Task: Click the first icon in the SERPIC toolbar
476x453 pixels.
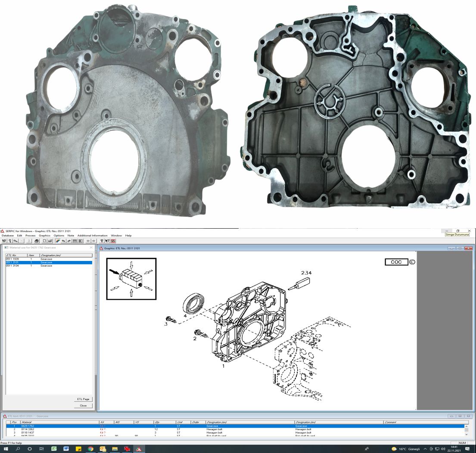Action: [4, 241]
